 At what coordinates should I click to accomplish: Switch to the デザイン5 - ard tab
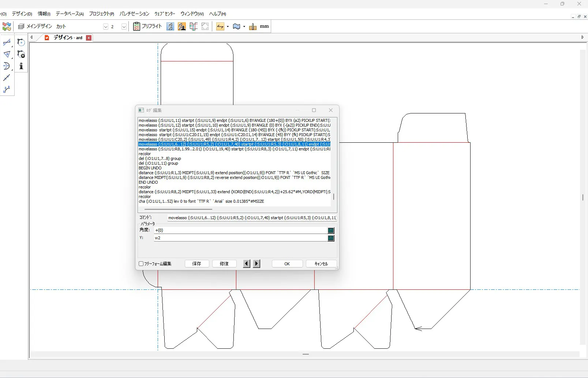point(68,38)
